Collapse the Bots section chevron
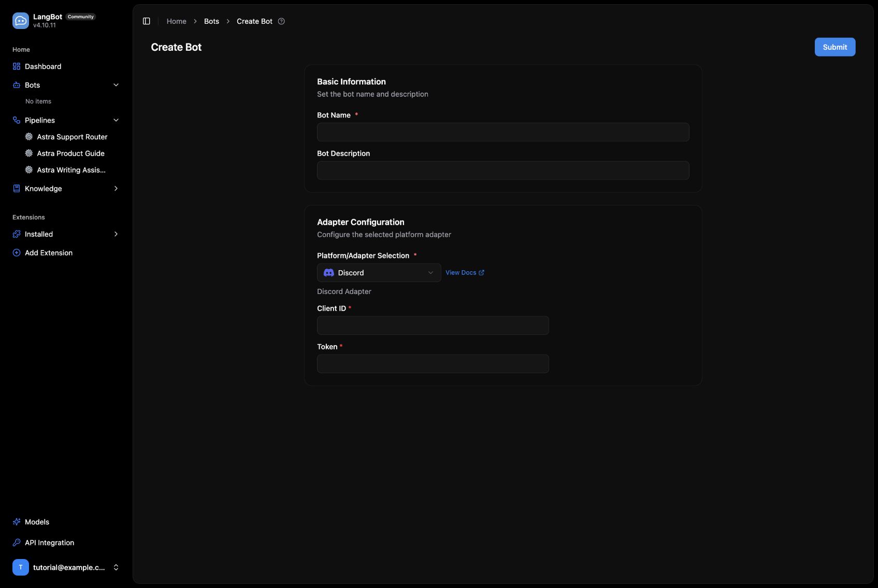This screenshot has height=588, width=878. point(116,85)
